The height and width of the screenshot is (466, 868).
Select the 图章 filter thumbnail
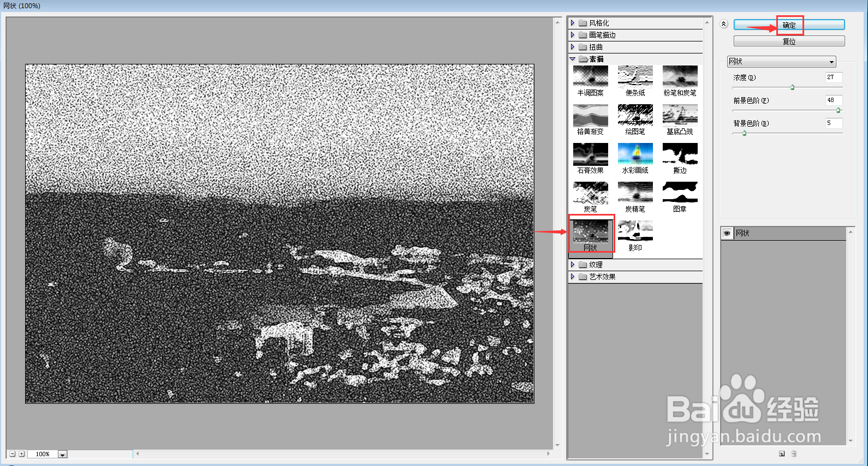(x=680, y=193)
